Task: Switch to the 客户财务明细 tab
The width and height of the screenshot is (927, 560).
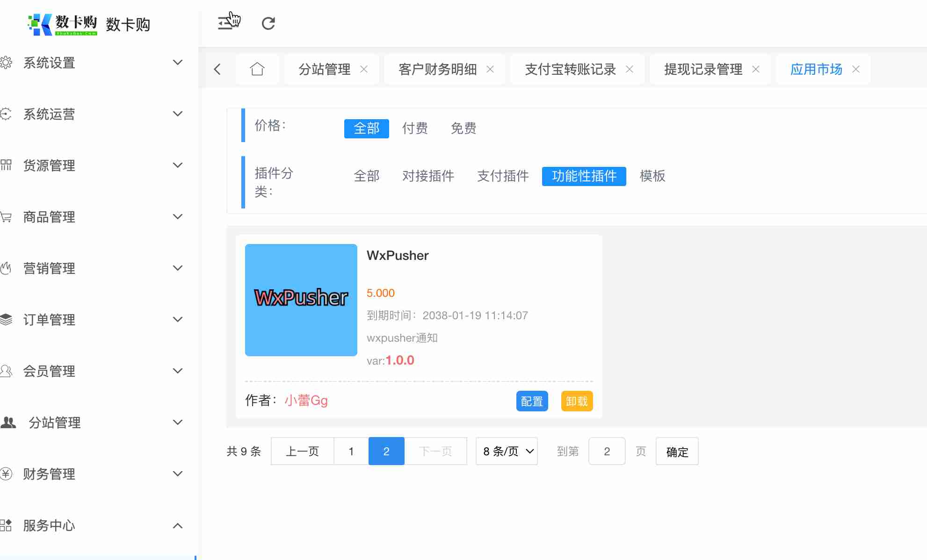Action: point(437,69)
